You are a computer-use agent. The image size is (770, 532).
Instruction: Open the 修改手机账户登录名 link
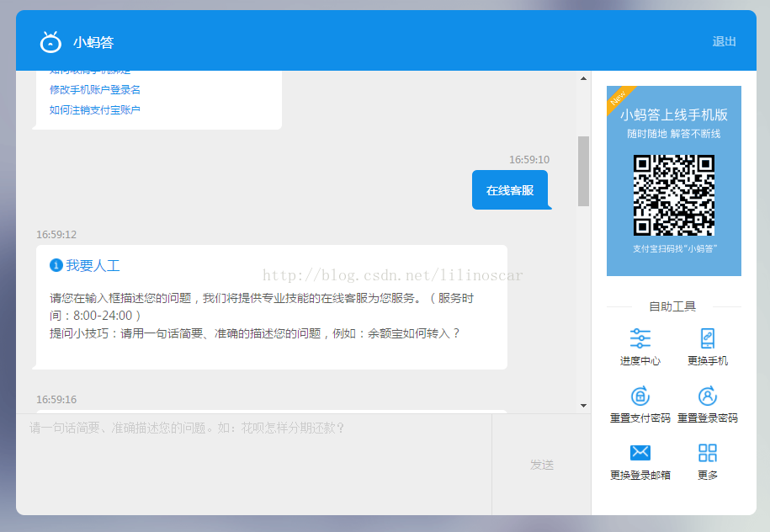(x=95, y=90)
